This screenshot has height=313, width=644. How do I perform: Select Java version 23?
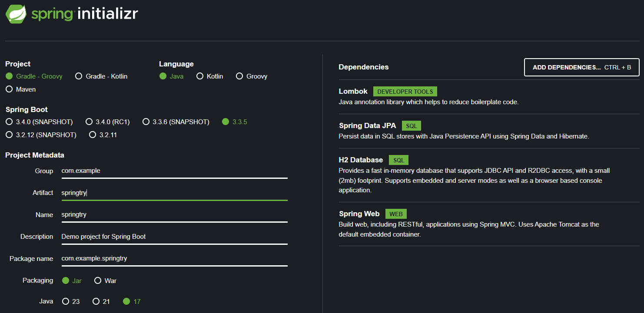coord(71,301)
